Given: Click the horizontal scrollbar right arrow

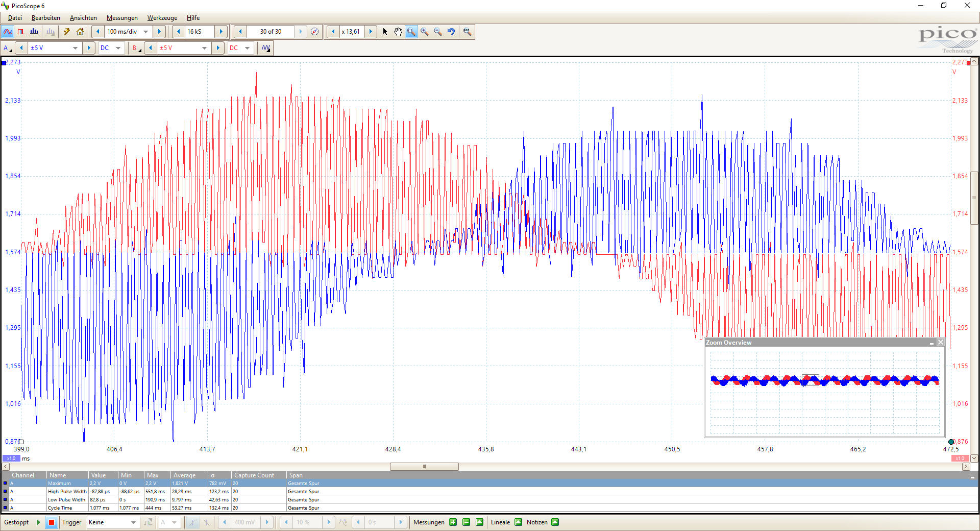Looking at the screenshot, I should click(966, 467).
